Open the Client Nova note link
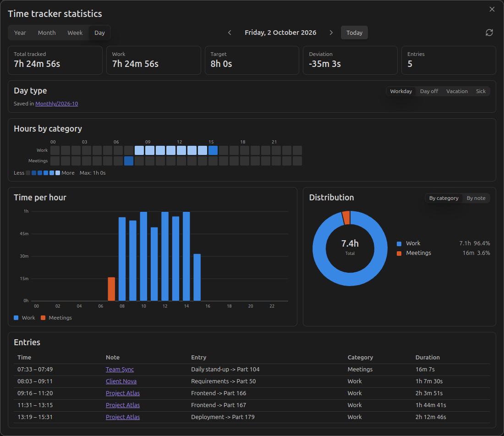 coord(121,381)
